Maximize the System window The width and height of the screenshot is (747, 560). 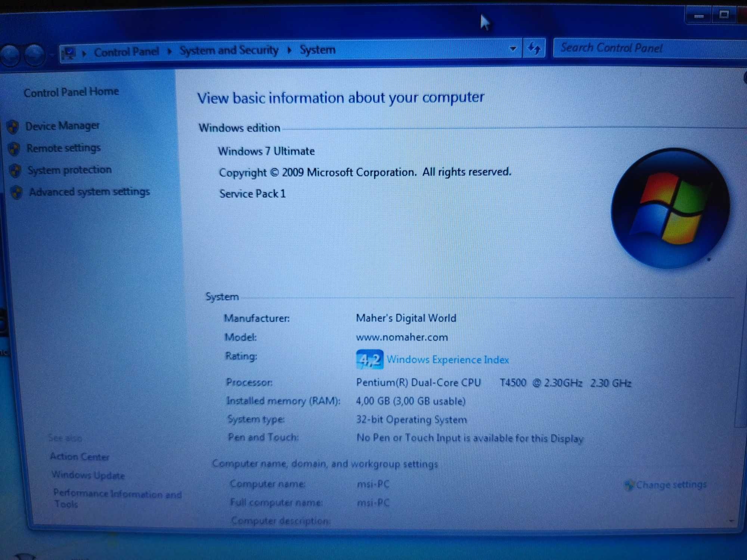[724, 15]
